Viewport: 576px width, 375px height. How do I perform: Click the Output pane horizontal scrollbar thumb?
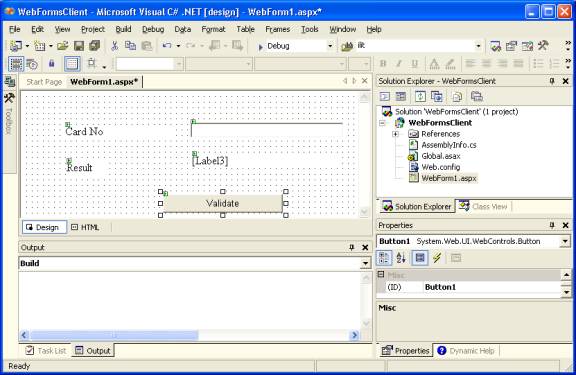pyautogui.click(x=114, y=335)
